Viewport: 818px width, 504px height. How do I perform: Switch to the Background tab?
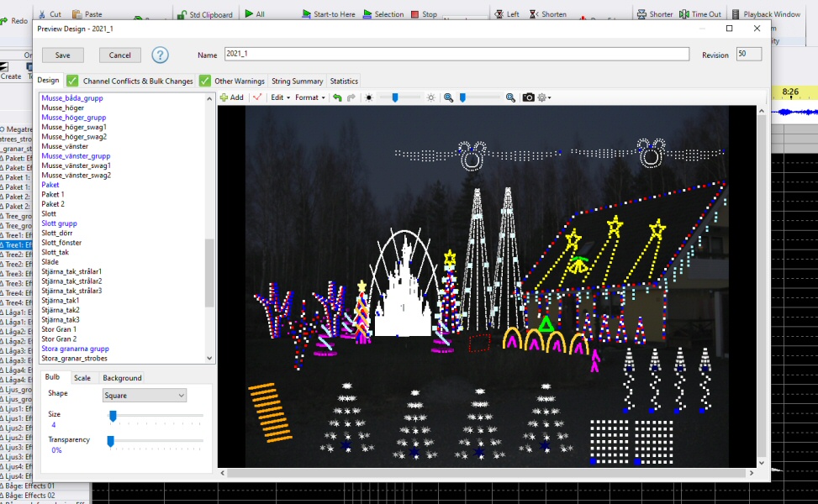point(122,378)
